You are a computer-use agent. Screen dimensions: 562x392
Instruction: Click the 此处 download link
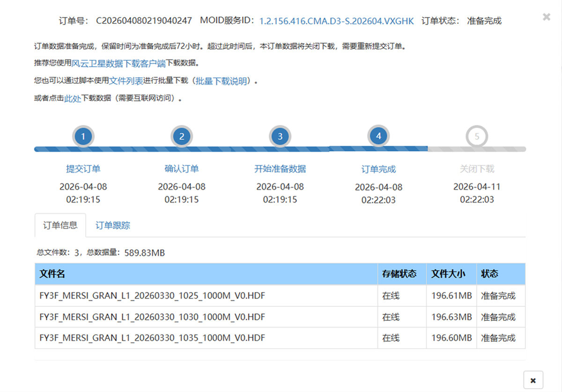pos(73,98)
